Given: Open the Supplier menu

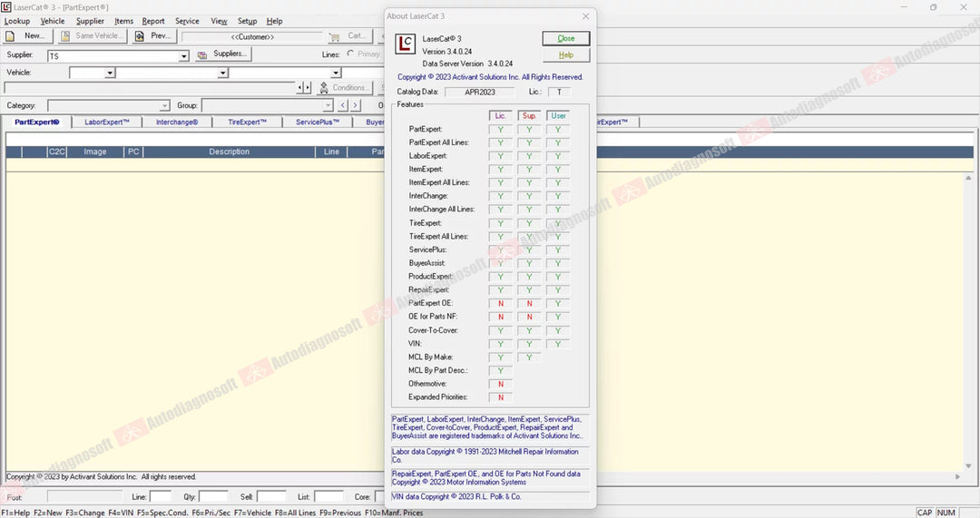Looking at the screenshot, I should click(90, 21).
